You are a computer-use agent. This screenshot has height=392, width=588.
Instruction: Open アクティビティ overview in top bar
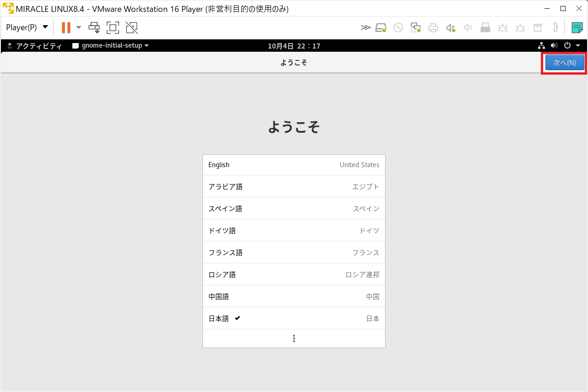(x=35, y=45)
